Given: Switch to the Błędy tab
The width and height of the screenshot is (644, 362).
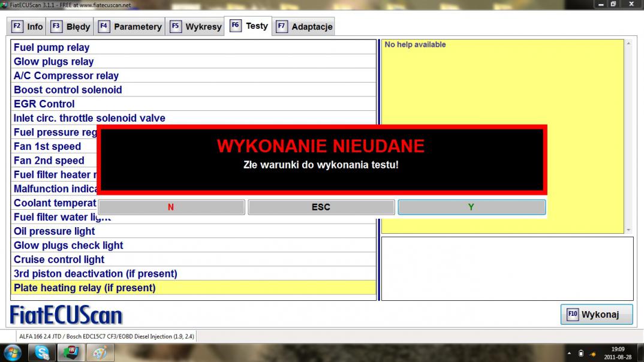Looking at the screenshot, I should 70,27.
